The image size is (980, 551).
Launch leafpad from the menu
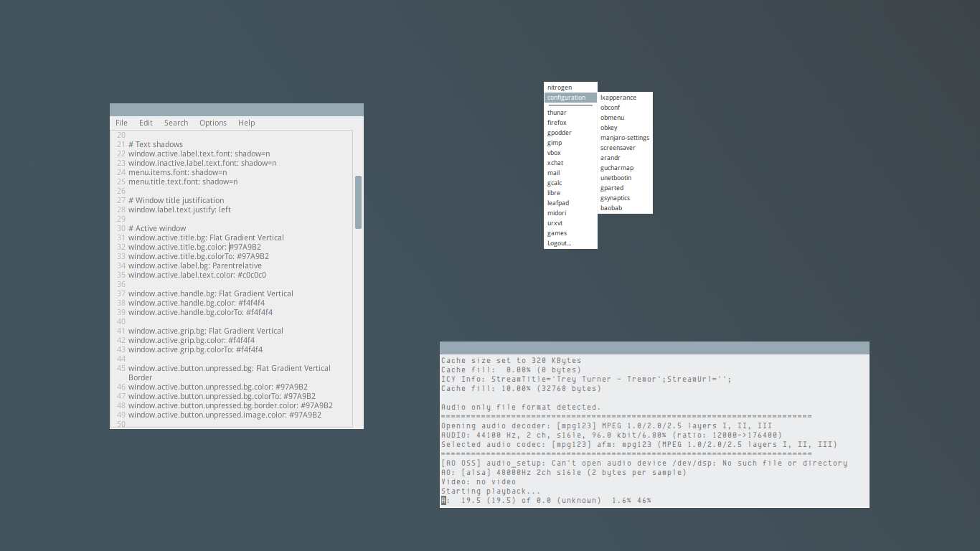pyautogui.click(x=570, y=203)
